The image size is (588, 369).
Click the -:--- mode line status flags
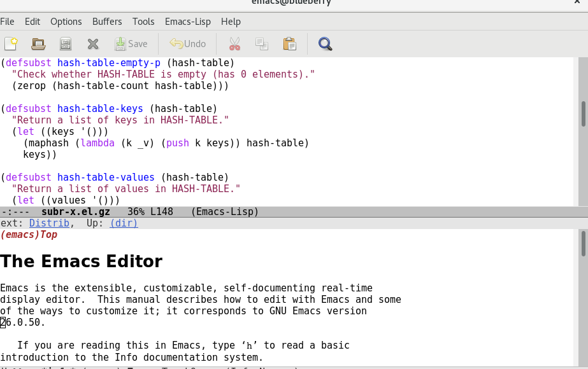pyautogui.click(x=15, y=212)
